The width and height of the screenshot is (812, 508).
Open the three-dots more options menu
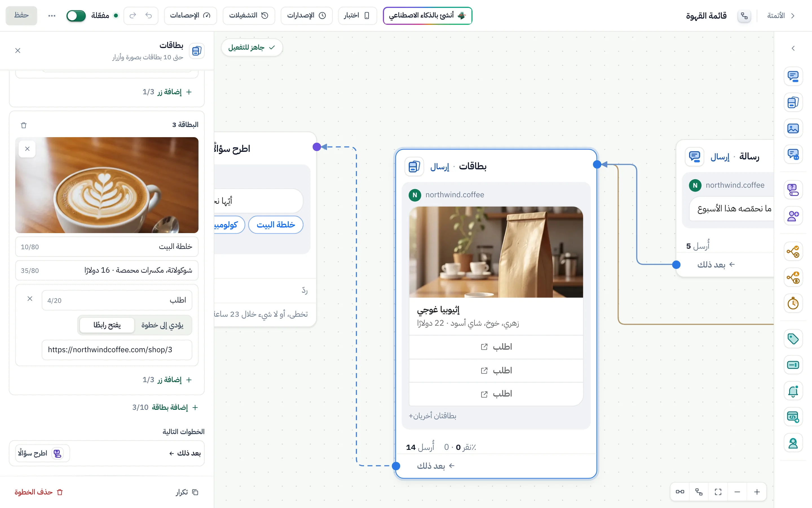(x=52, y=16)
